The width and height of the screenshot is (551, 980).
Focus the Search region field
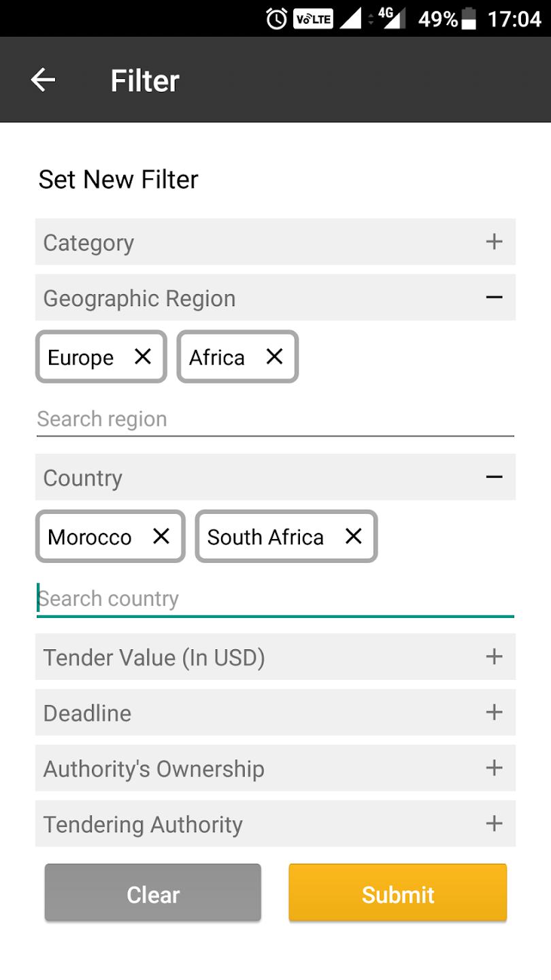pyautogui.click(x=275, y=419)
